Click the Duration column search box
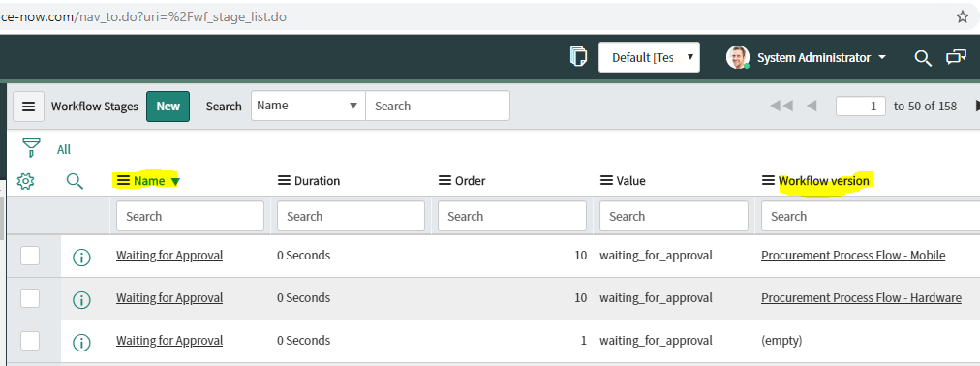Image resolution: width=980 pixels, height=366 pixels. 351,216
